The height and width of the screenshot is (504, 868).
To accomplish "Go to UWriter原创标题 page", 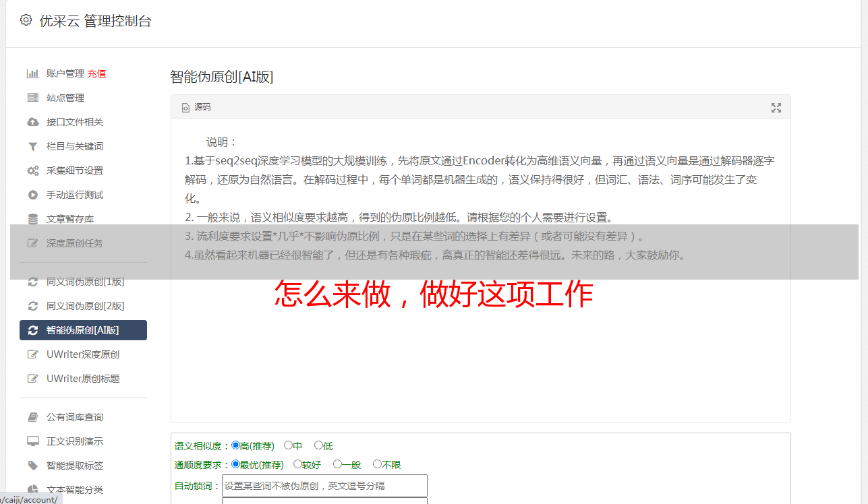I will tap(83, 379).
